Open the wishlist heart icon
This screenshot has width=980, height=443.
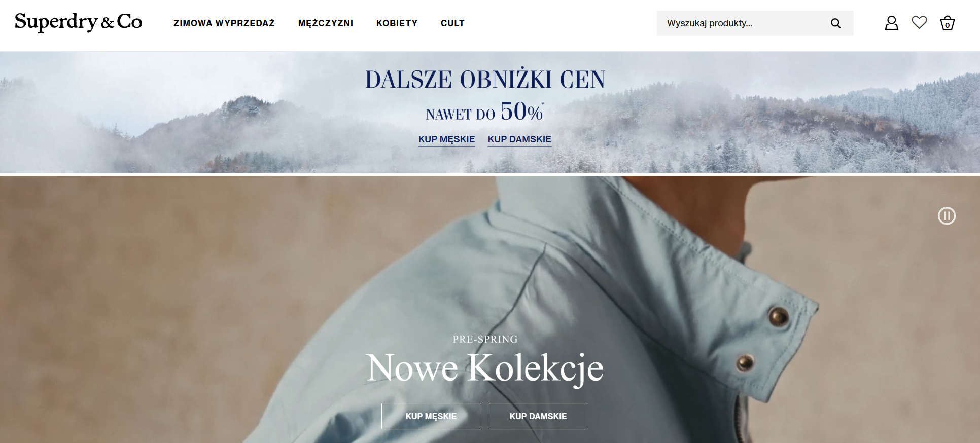919,22
